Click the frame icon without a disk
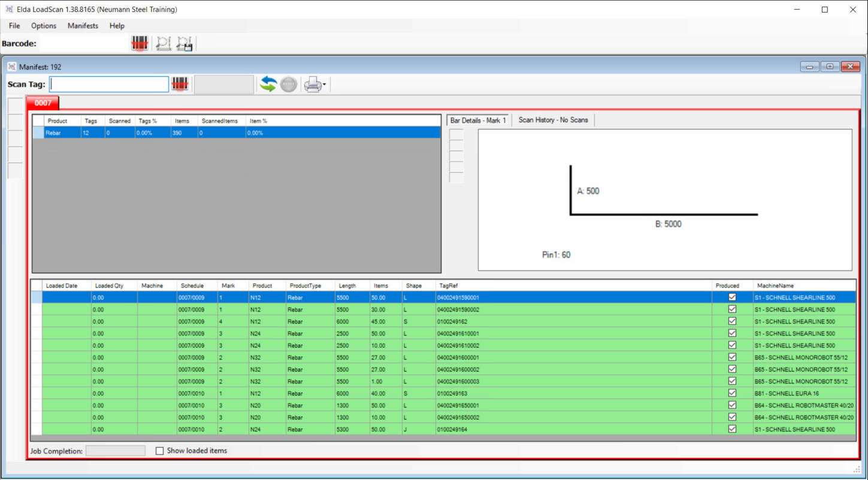This screenshot has height=480, width=868. (x=163, y=43)
